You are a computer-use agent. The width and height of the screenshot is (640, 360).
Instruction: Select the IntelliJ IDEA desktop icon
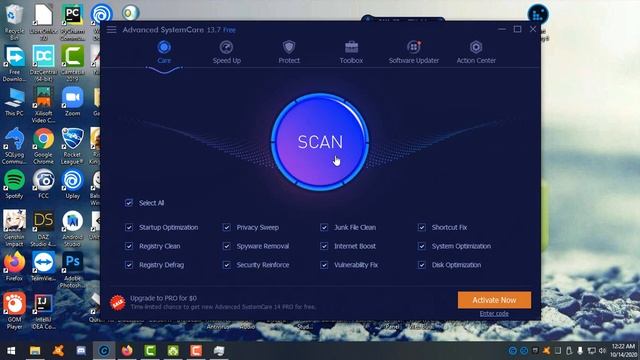[x=43, y=311]
